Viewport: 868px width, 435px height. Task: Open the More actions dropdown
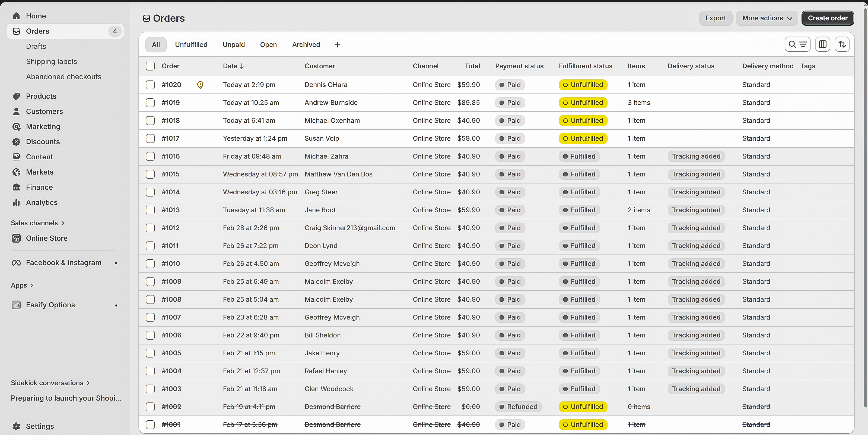coord(767,18)
